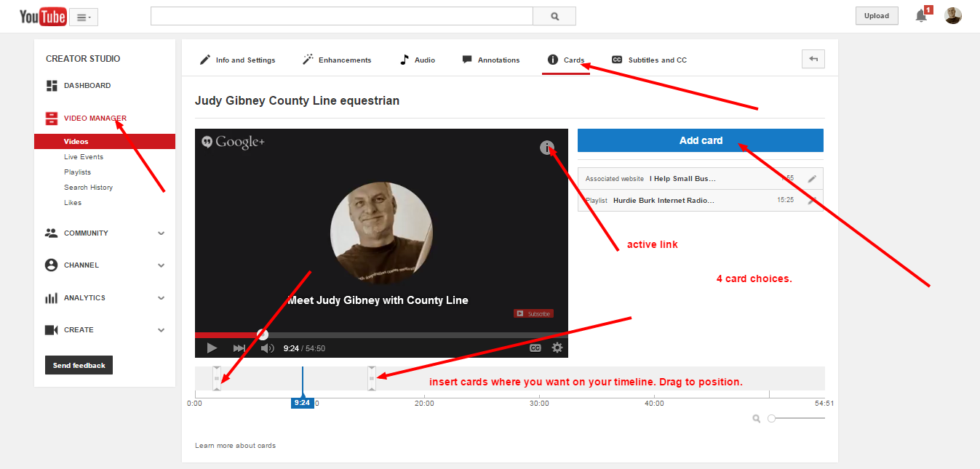The image size is (980, 469).
Task: Click the timeline zoom slider handle
Action: (772, 418)
